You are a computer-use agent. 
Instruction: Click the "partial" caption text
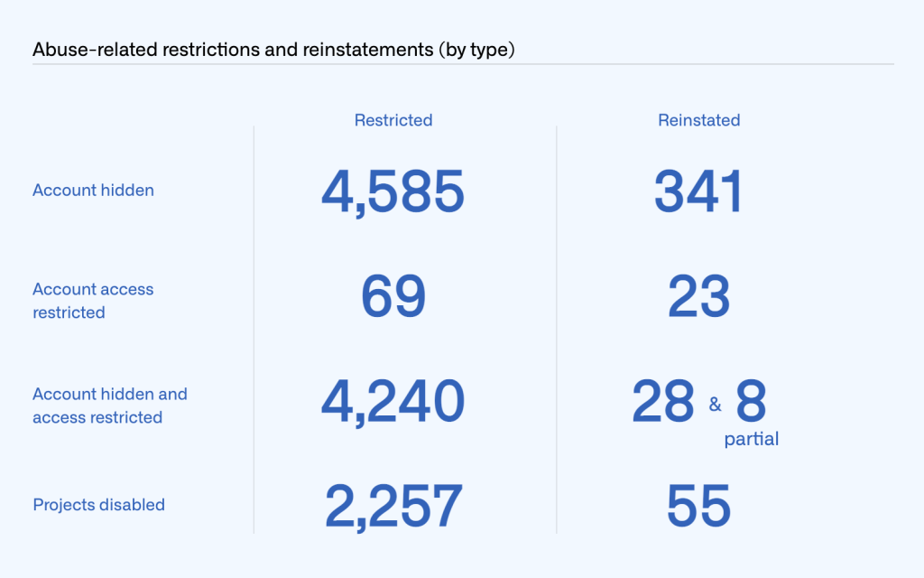point(751,440)
